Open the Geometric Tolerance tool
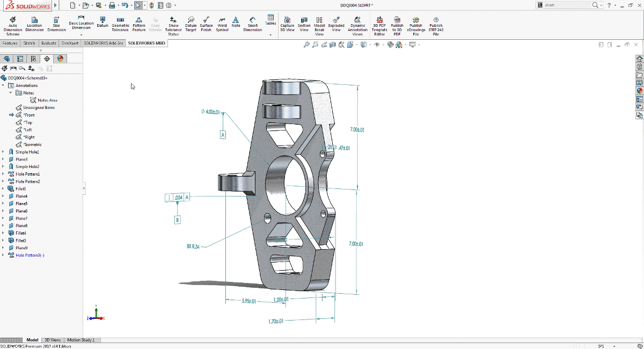 [x=120, y=24]
